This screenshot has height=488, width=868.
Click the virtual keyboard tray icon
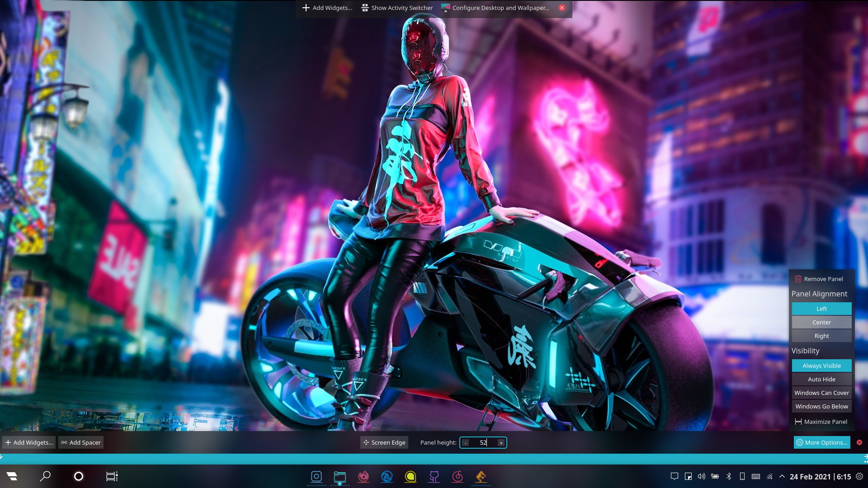coord(756,476)
